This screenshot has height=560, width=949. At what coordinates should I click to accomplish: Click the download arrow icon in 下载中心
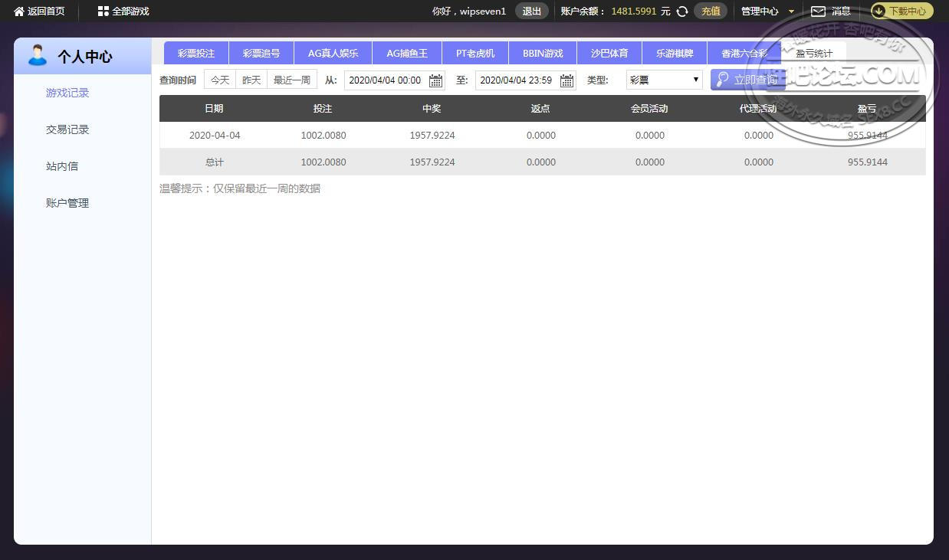(880, 11)
